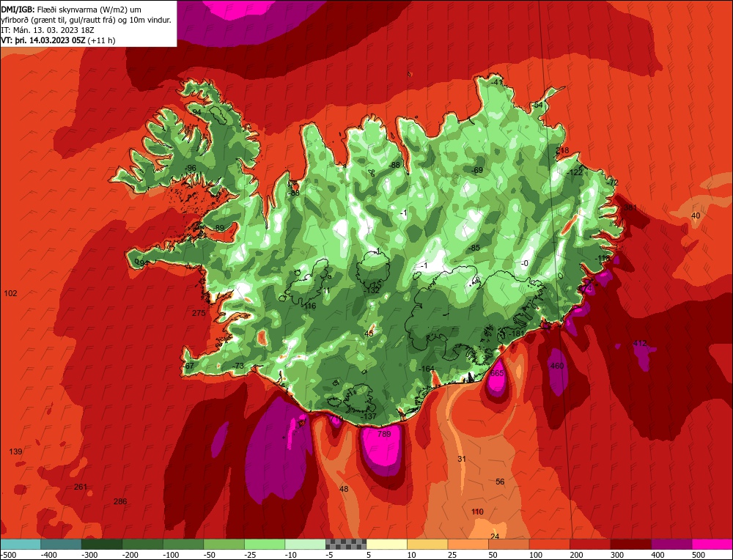
Task: Pick the pale yellow swatch between 5 and 10
Action: [386, 544]
